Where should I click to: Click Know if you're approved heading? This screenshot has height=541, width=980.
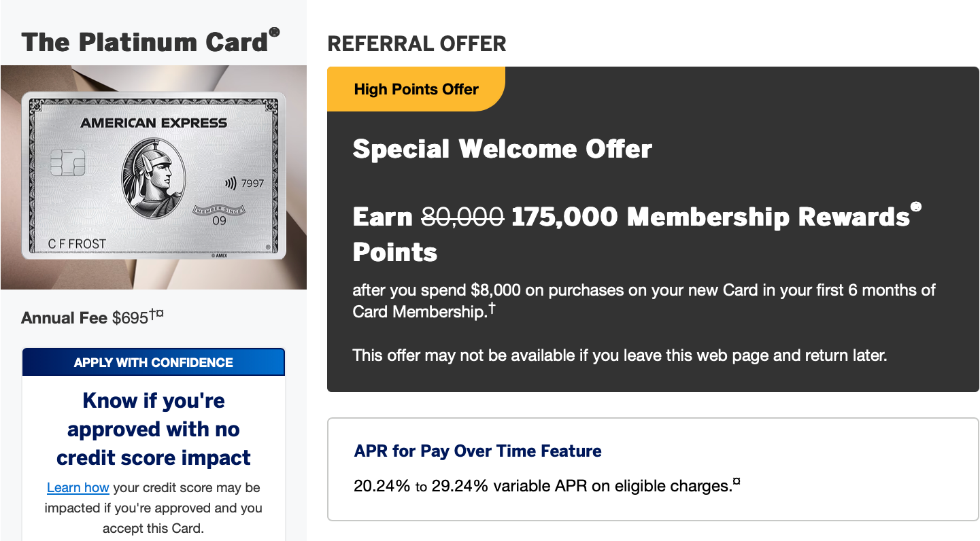point(154,429)
